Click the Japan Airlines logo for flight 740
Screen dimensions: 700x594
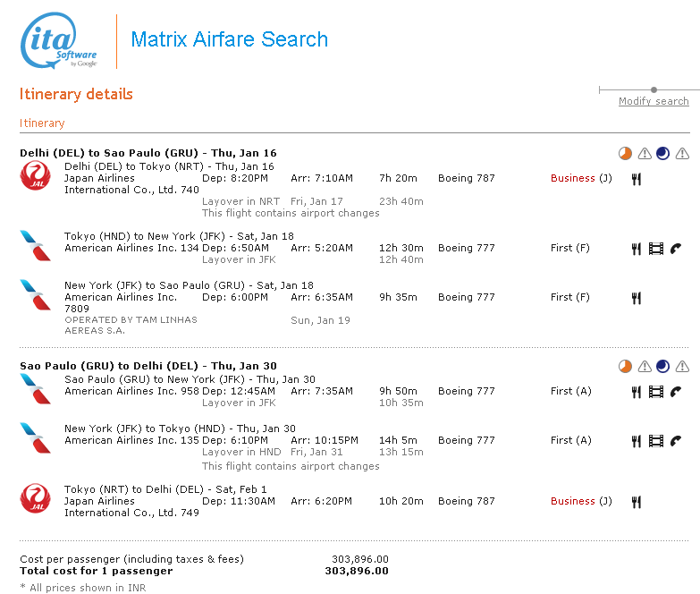click(x=35, y=176)
